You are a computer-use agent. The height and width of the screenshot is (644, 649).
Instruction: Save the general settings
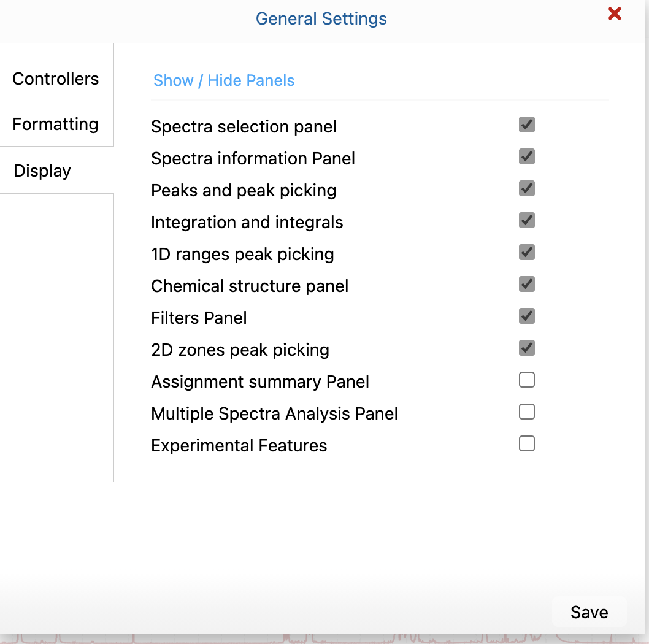[x=589, y=611]
